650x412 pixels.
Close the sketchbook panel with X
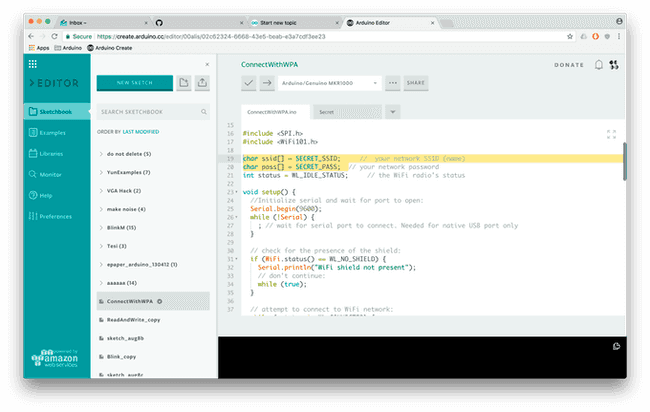point(207,64)
